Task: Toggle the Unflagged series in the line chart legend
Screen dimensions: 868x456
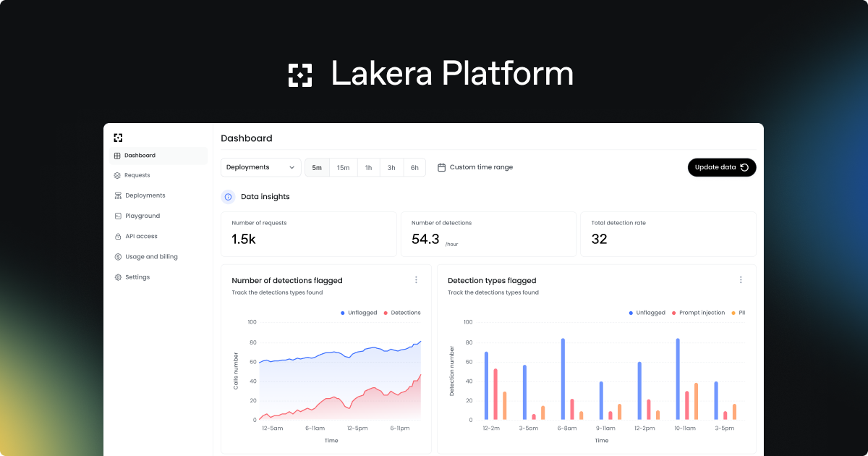Action: tap(359, 313)
